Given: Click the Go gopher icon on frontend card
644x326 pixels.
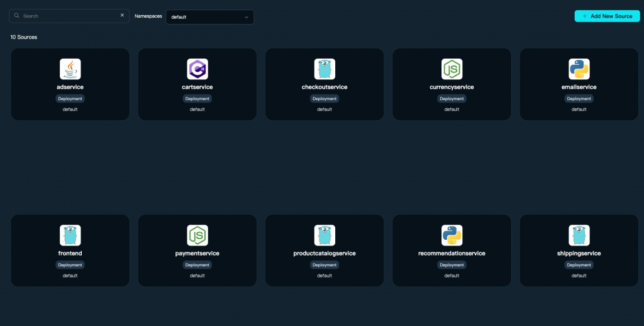Looking at the screenshot, I should tap(70, 235).
